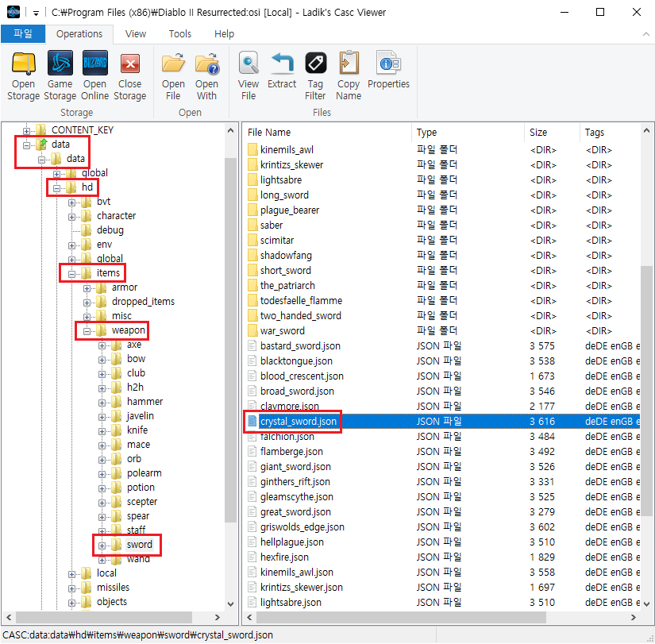Viewport: 655px width, 644px height.
Task: Click the Open File icon
Action: (173, 64)
